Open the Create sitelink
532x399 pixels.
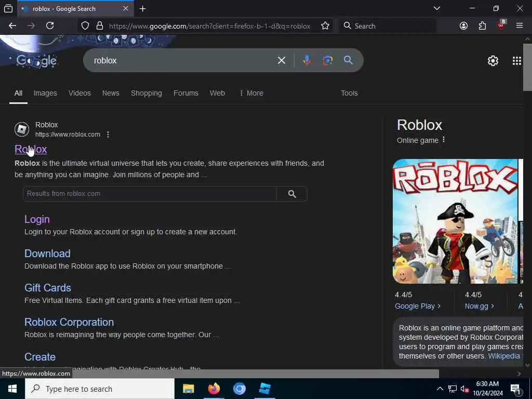40,356
